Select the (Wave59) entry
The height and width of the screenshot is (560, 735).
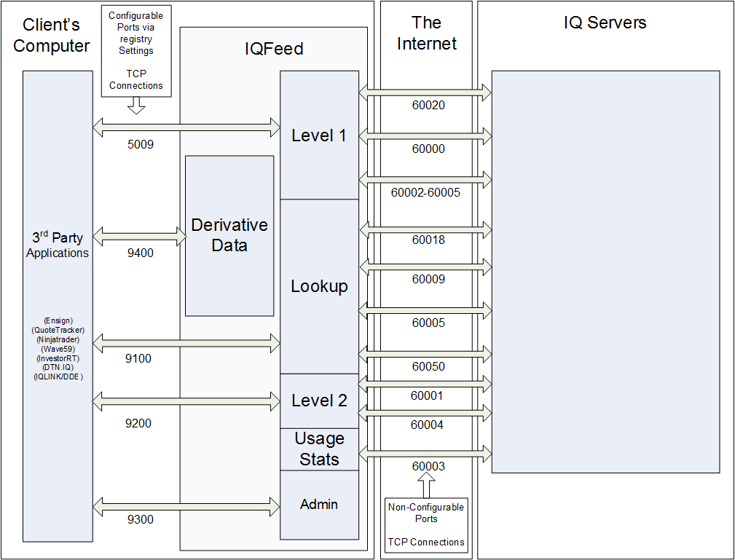tap(58, 349)
